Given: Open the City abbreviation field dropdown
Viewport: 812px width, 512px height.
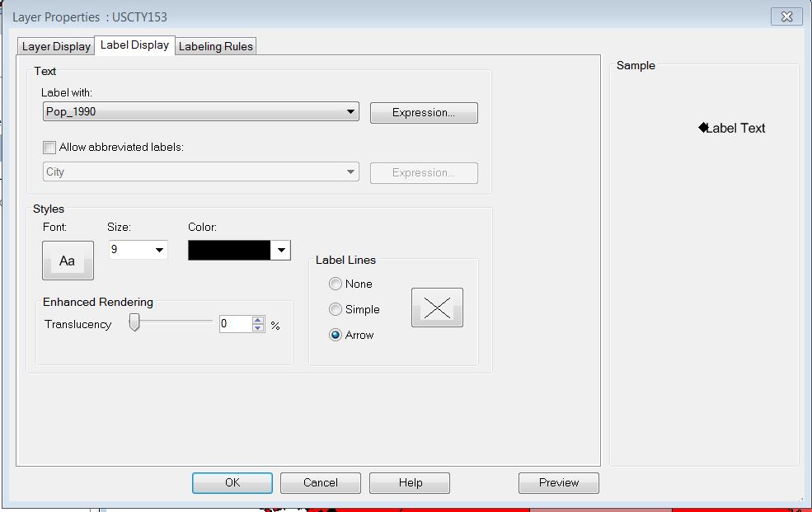Looking at the screenshot, I should 352,172.
